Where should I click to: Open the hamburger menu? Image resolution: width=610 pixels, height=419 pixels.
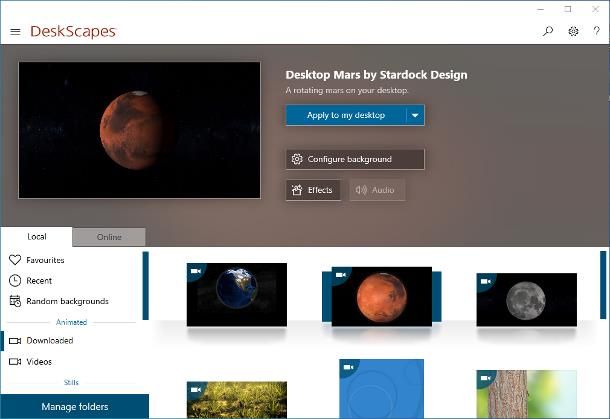(15, 32)
